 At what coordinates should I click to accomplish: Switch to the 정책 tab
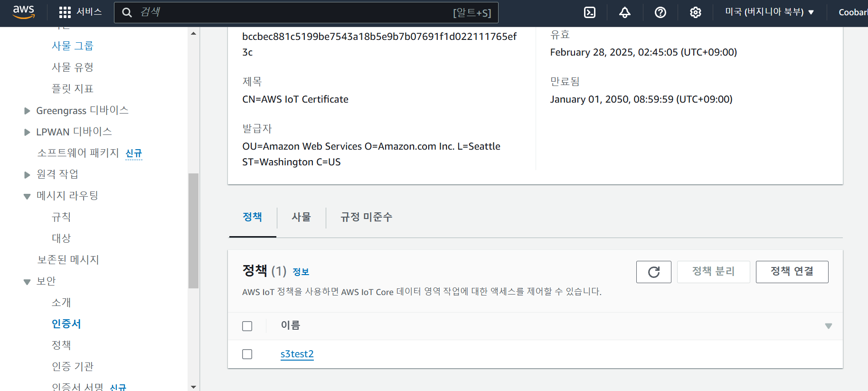click(252, 217)
